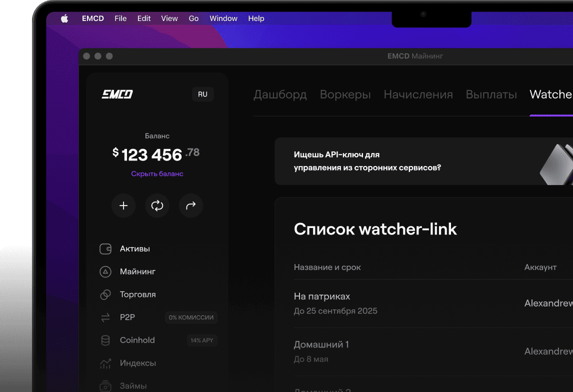This screenshot has width=573, height=392.
Task: Click the API-ключ banner
Action: point(424,161)
